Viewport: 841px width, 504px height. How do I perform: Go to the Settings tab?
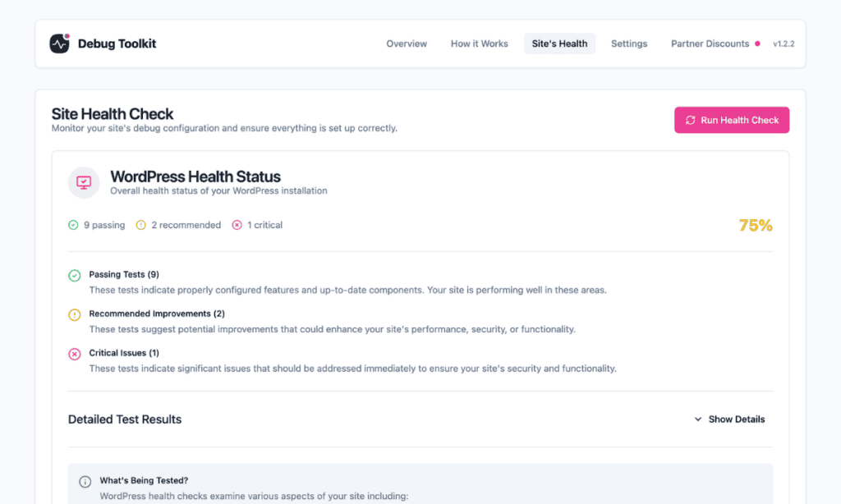click(x=629, y=44)
